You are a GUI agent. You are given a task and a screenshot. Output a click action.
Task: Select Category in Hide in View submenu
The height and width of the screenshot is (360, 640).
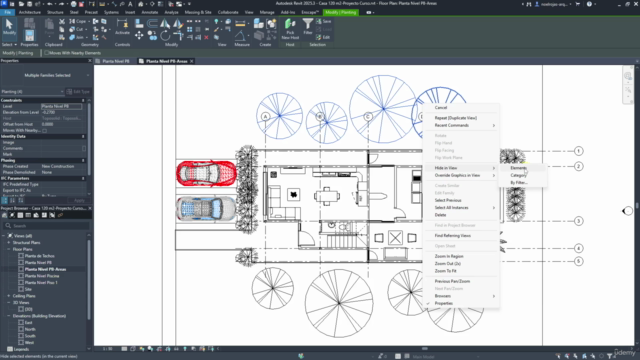pos(518,175)
